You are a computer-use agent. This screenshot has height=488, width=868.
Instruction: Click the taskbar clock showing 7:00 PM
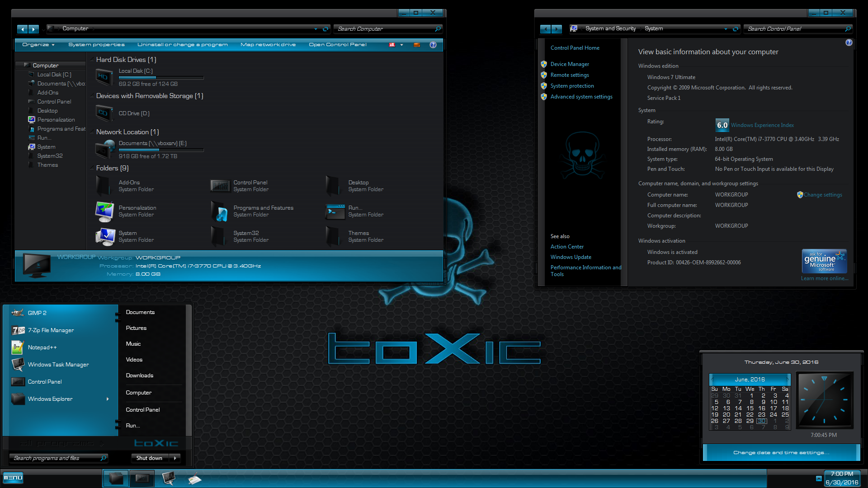(842, 478)
